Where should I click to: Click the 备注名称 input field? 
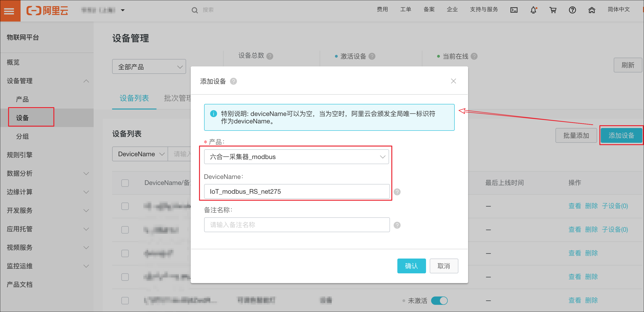tap(297, 225)
